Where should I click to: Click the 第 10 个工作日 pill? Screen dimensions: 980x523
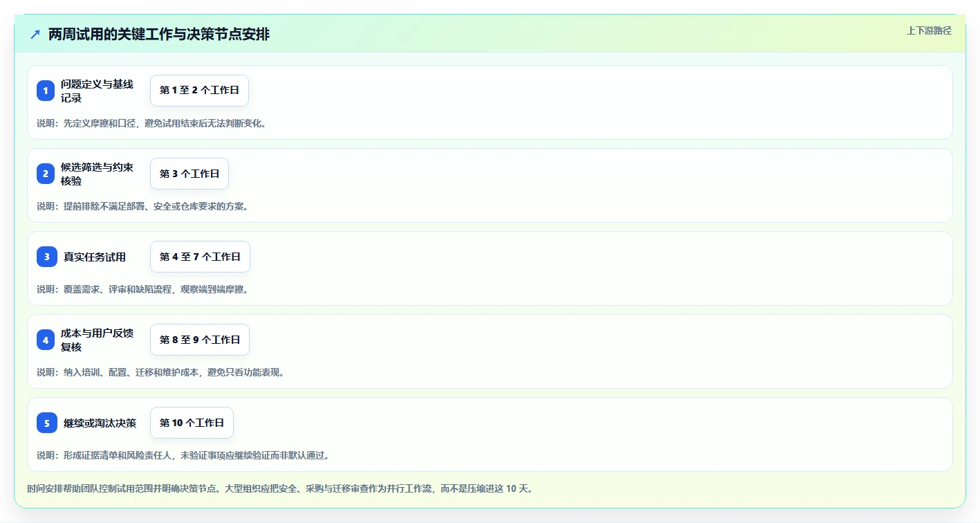(192, 423)
